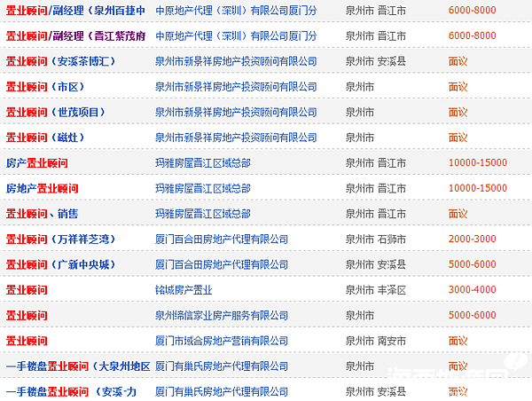Open 泉州市新景祥 company in 磁灶 row
The image size is (532, 401).
pyautogui.click(x=236, y=138)
